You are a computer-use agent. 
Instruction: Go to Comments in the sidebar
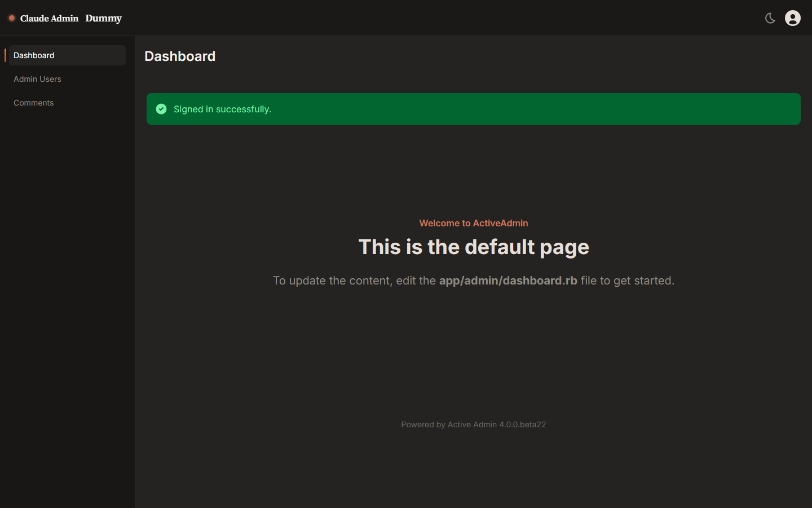point(67,103)
